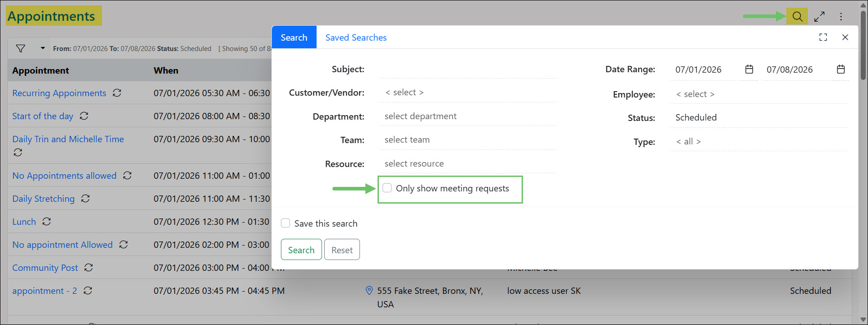868x325 pixels.
Task: Open the Customer/Vendor select dropdown
Action: click(x=467, y=93)
